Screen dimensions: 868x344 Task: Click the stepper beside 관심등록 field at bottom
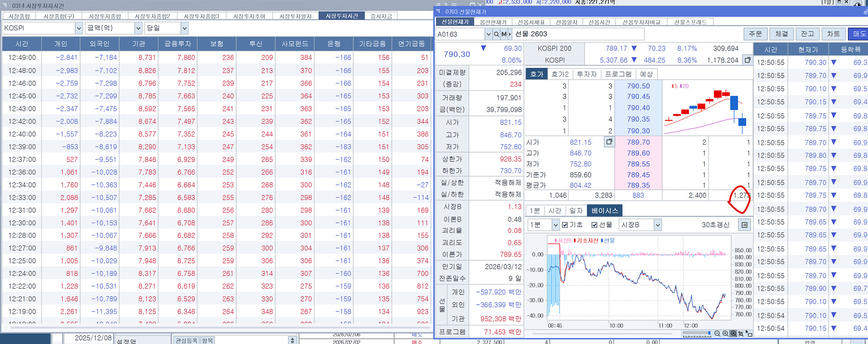292,340
